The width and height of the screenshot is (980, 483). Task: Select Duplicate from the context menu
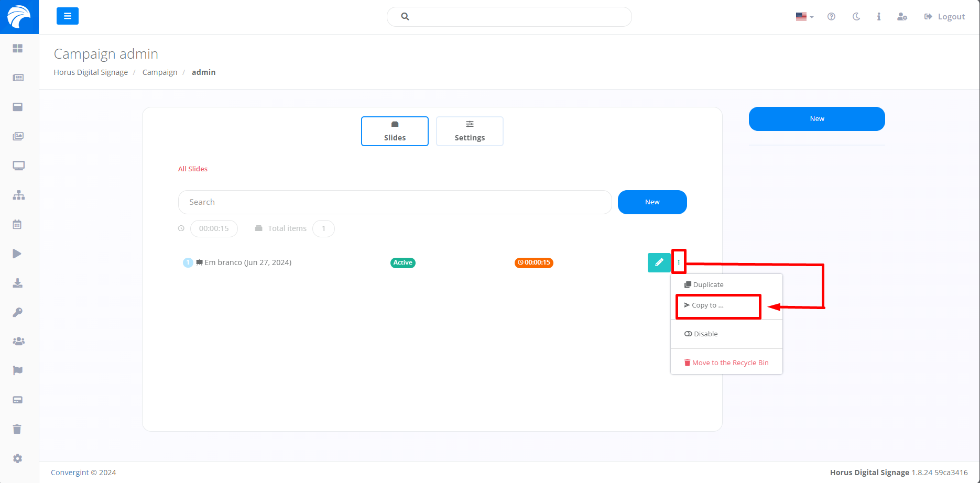[708, 284]
